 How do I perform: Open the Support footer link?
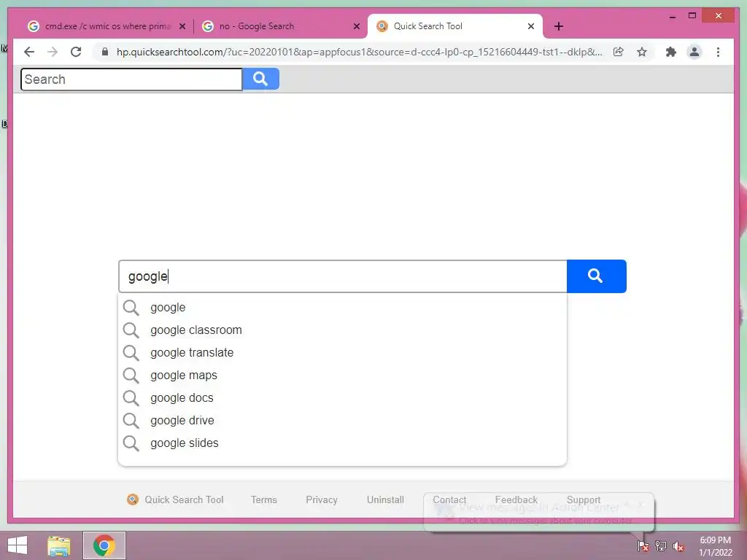coord(584,499)
